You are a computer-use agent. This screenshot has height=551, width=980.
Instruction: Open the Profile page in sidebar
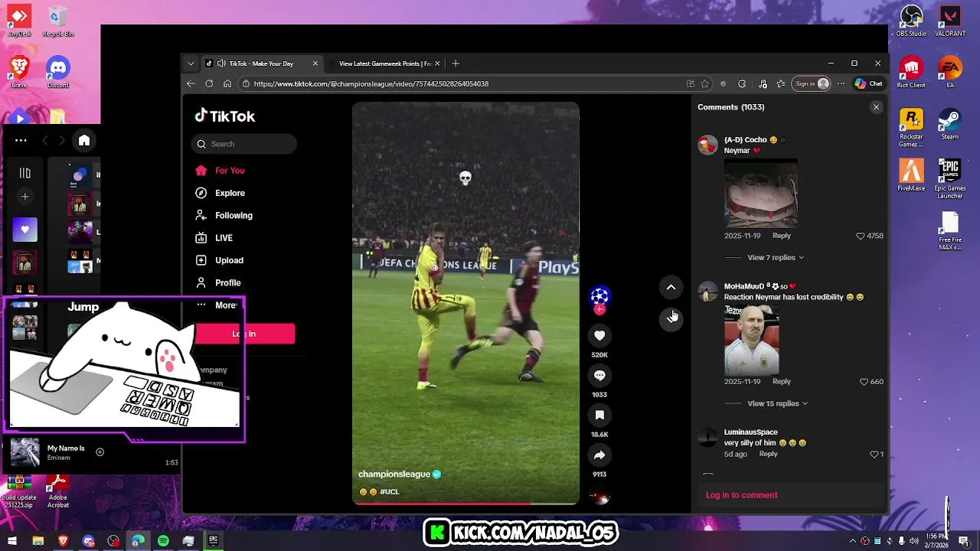tap(218, 282)
